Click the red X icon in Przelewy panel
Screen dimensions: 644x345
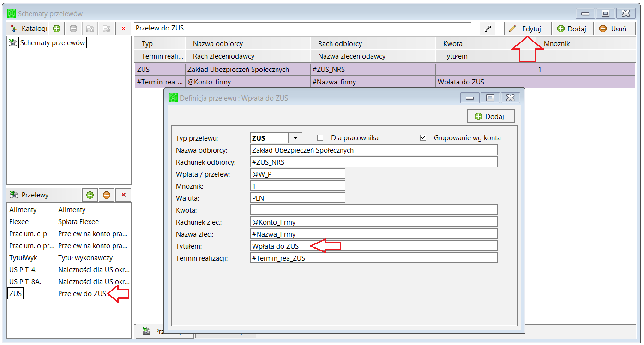coord(123,195)
